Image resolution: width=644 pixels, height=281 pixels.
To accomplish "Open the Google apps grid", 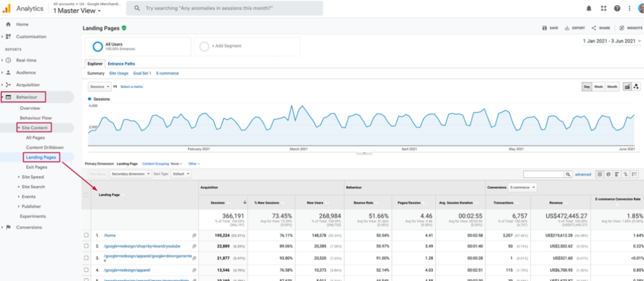I will (x=603, y=8).
